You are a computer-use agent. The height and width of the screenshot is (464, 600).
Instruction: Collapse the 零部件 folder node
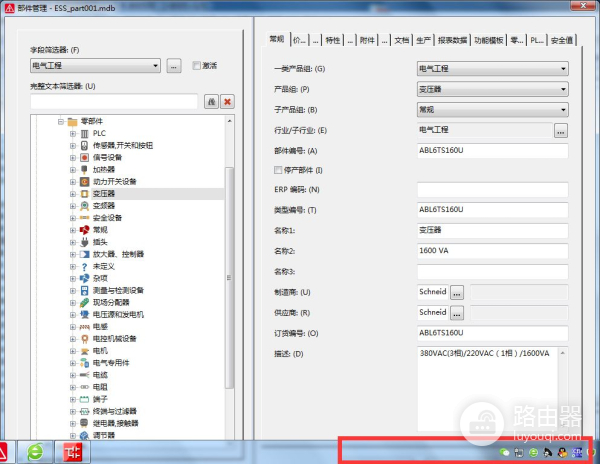pyautogui.click(x=61, y=122)
